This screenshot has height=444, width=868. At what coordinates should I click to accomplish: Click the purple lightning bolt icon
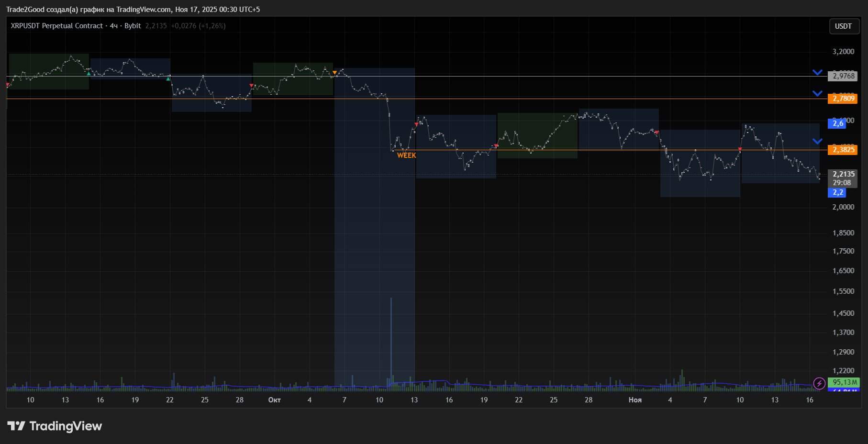pos(819,383)
